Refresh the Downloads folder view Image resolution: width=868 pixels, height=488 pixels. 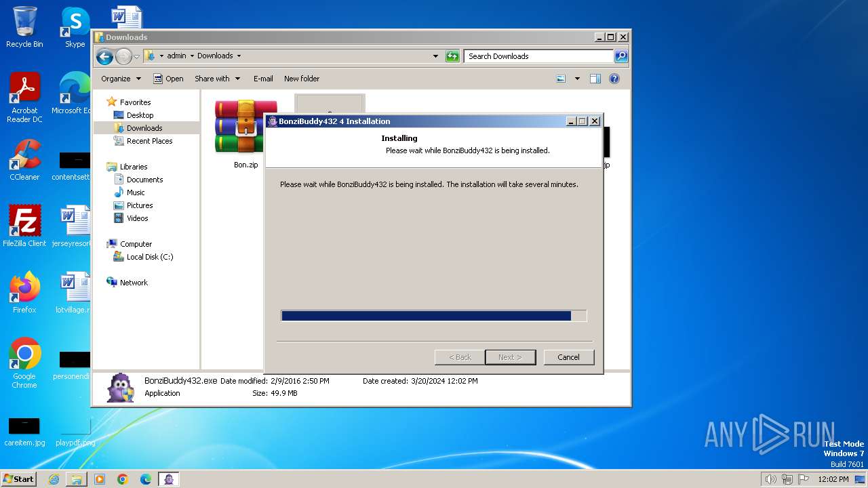click(x=452, y=56)
